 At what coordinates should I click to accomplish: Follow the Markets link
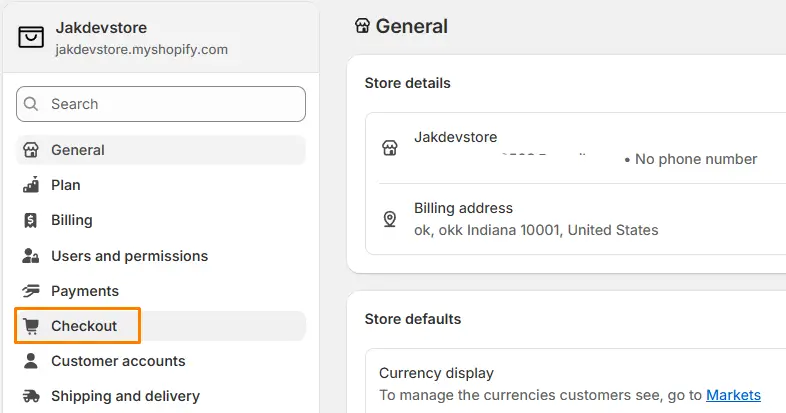tap(733, 395)
